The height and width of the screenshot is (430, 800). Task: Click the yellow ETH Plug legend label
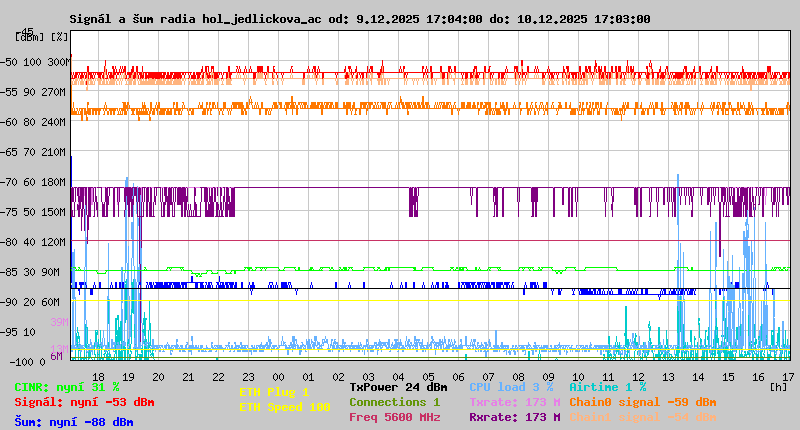click(x=274, y=393)
